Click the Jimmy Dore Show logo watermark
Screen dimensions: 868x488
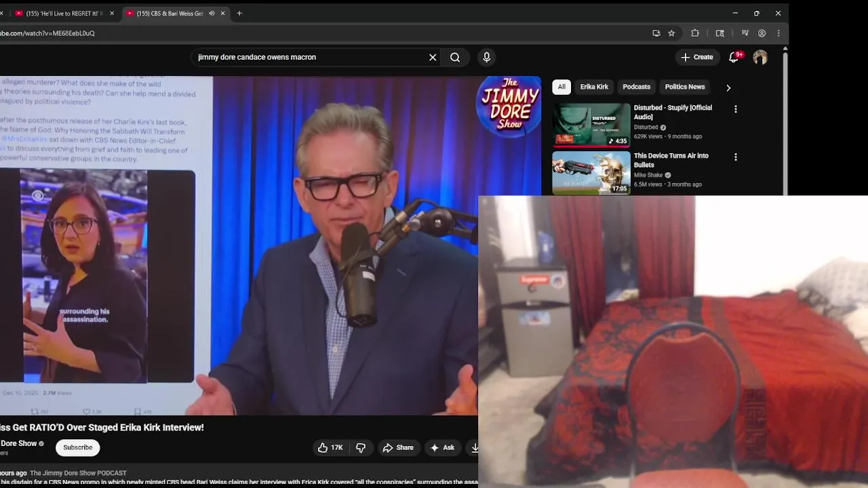point(509,106)
